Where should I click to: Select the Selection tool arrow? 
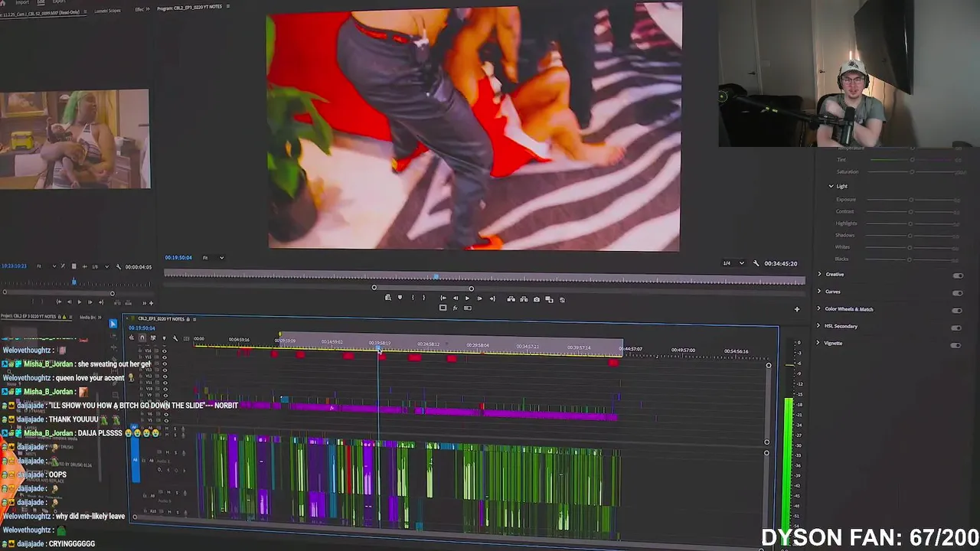(x=113, y=324)
